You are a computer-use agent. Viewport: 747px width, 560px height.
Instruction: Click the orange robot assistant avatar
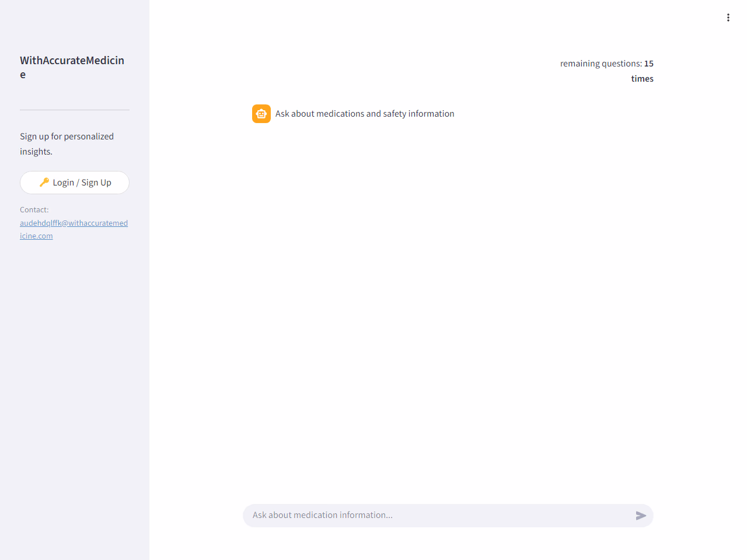tap(261, 114)
